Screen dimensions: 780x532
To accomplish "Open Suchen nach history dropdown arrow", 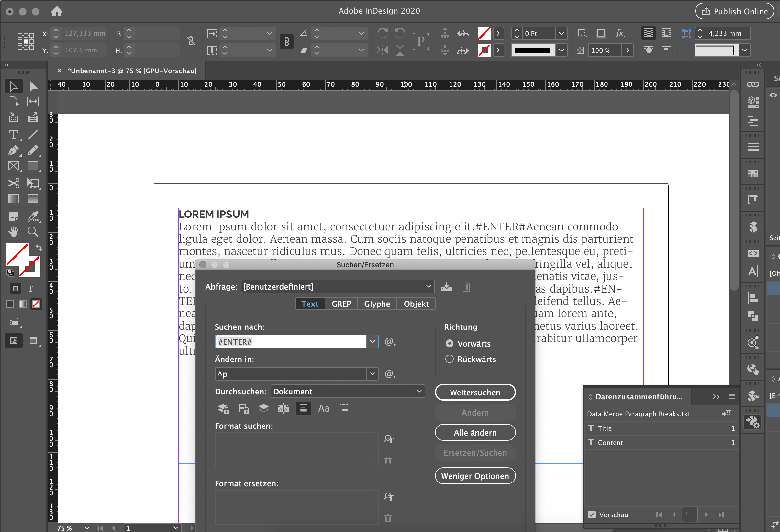I will coord(372,342).
